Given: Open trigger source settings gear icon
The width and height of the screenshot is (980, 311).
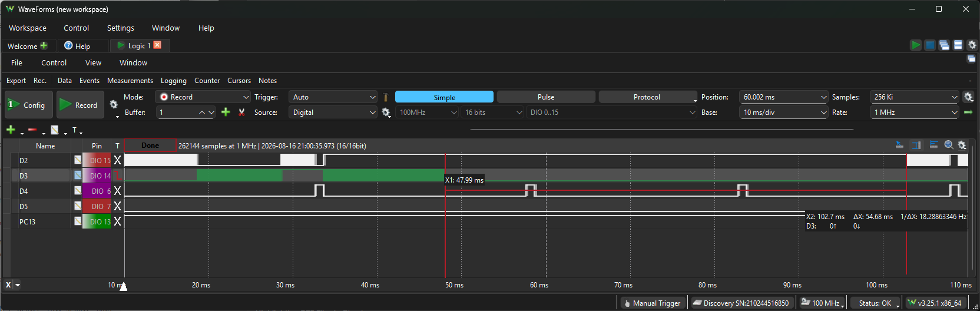Looking at the screenshot, I should 386,112.
